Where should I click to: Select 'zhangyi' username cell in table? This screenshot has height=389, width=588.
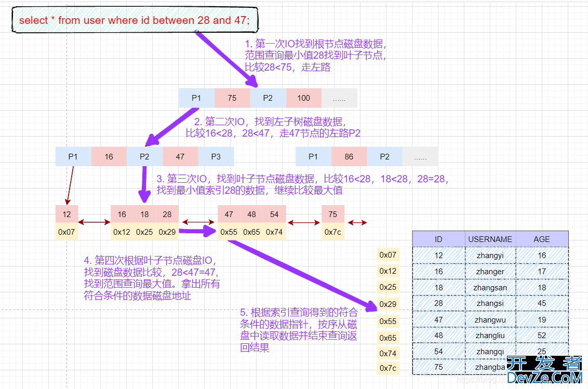(x=490, y=255)
